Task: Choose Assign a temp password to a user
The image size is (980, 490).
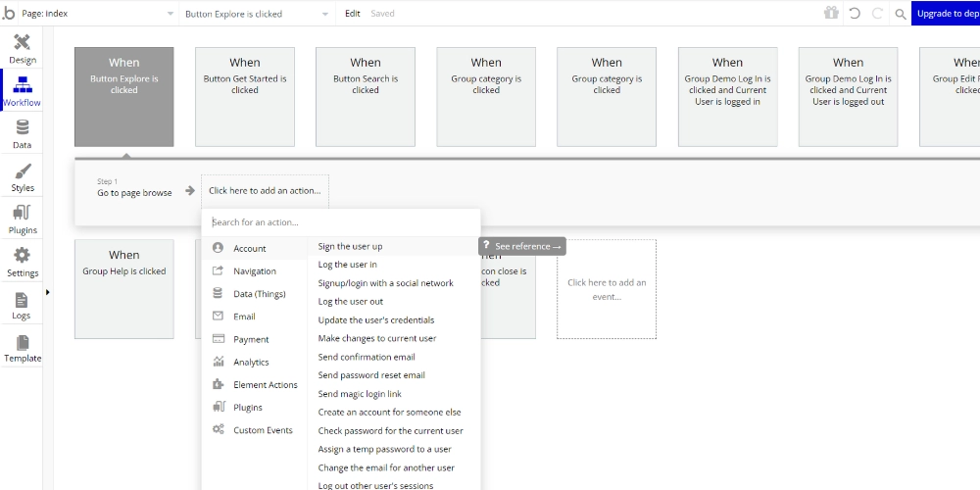Action: (x=394, y=449)
